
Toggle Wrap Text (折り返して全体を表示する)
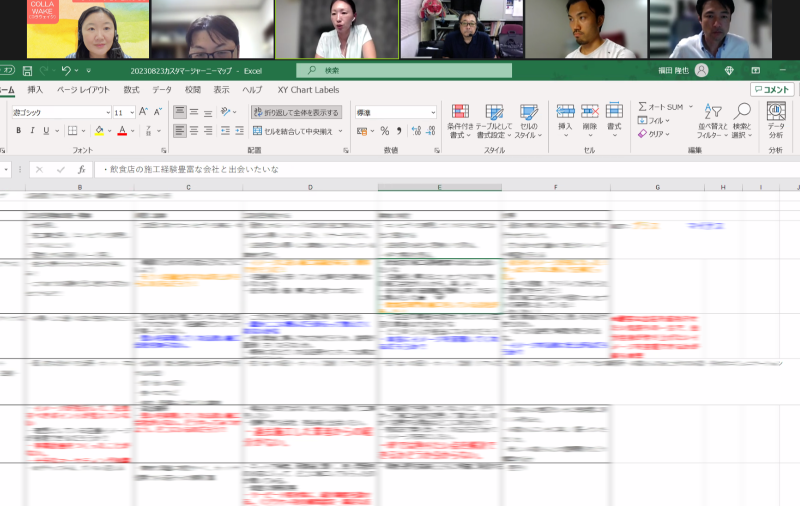pyautogui.click(x=296, y=113)
